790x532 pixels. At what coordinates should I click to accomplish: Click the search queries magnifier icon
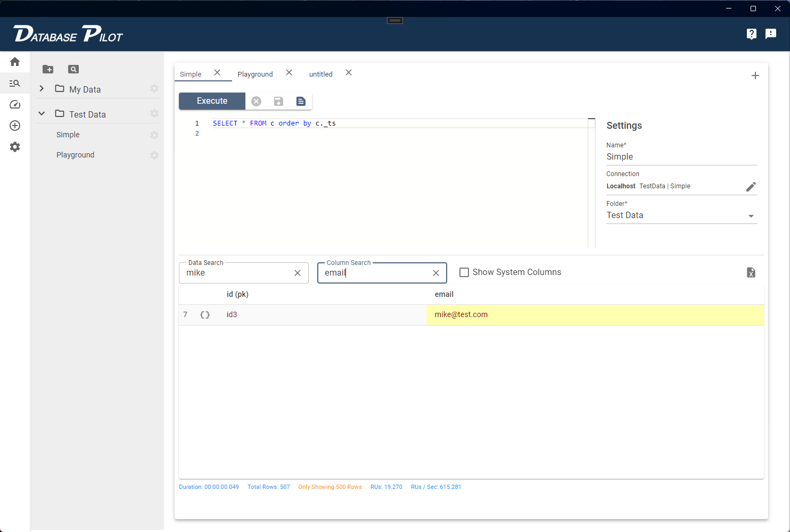click(x=73, y=69)
